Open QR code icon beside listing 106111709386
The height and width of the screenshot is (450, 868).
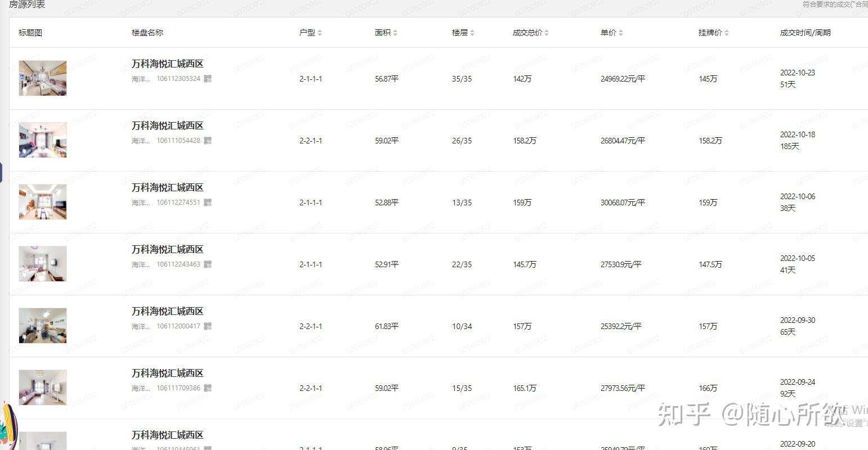[208, 388]
